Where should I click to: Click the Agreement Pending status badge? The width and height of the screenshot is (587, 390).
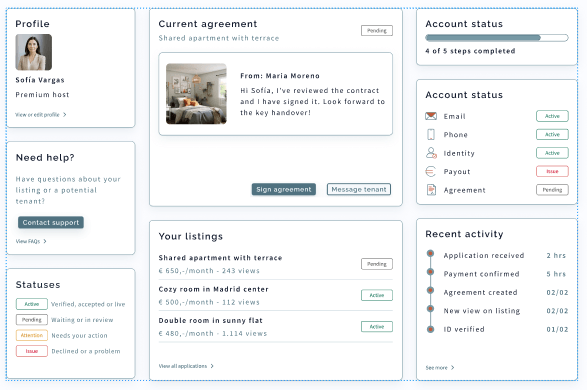[x=552, y=190]
